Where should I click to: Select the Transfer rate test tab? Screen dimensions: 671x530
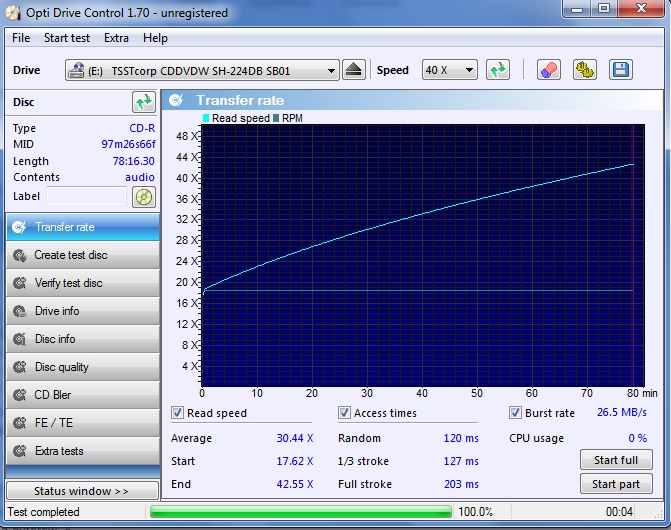point(83,227)
